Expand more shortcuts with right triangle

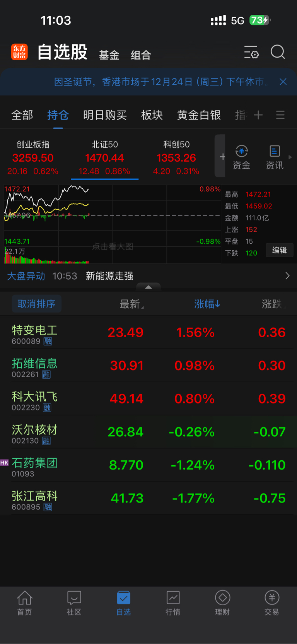click(x=290, y=157)
